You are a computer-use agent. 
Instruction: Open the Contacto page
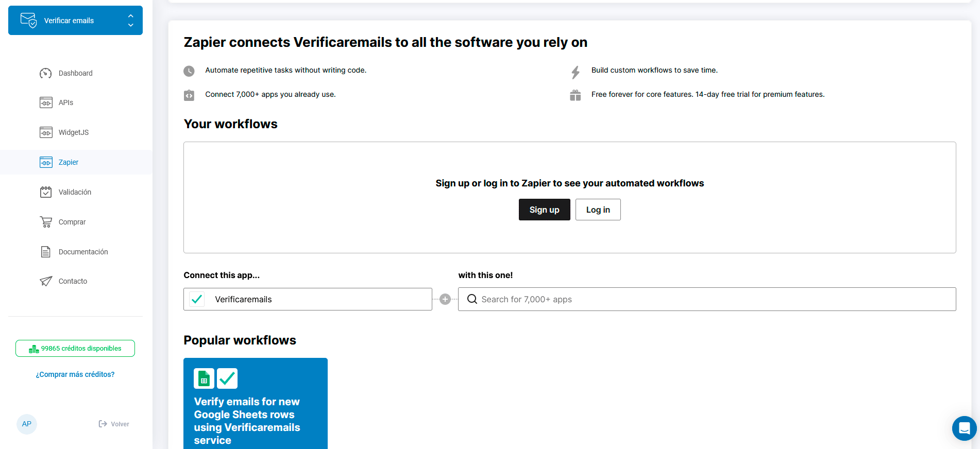coord(73,281)
